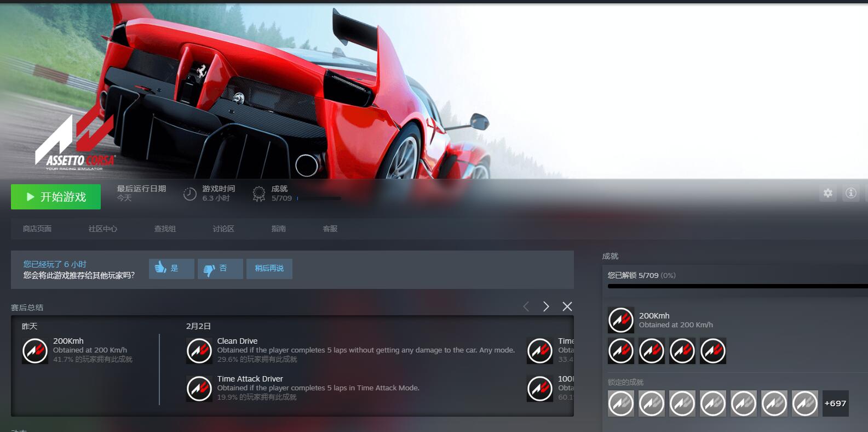Click partially visible achievement icon beside Clean Drive

coord(540,351)
